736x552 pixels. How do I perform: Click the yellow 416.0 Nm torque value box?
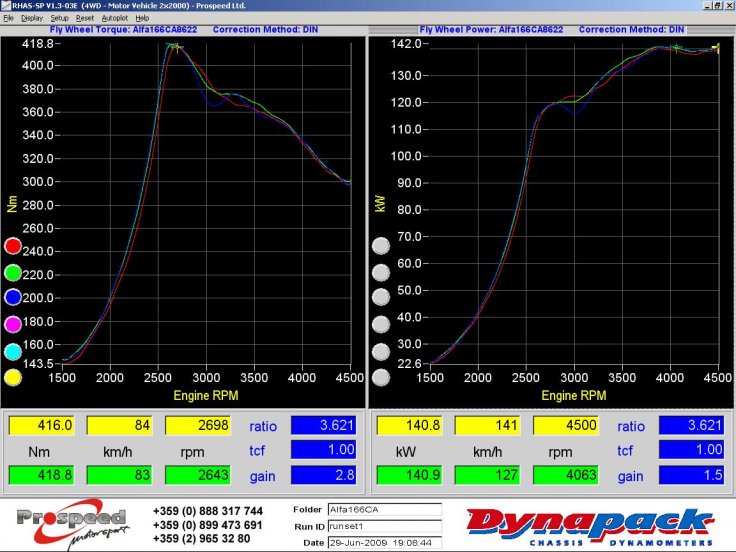42,425
